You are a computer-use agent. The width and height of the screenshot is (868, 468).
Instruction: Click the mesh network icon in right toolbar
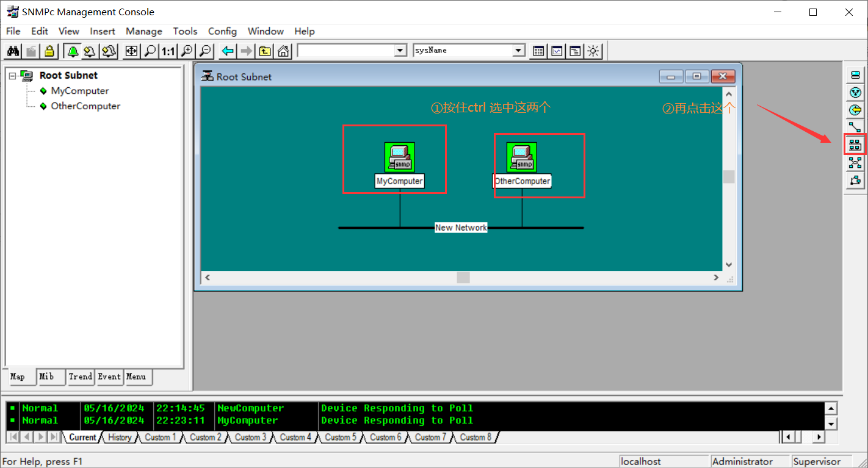coord(855,163)
